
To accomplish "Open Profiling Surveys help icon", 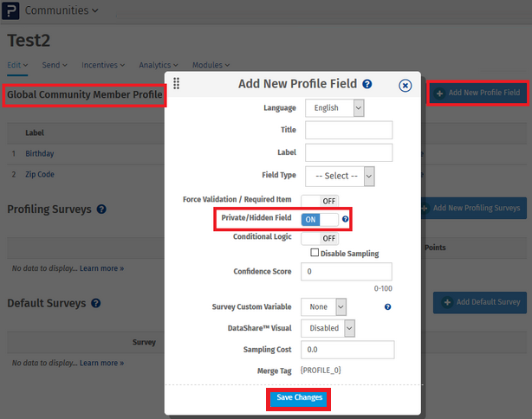I will 101,209.
